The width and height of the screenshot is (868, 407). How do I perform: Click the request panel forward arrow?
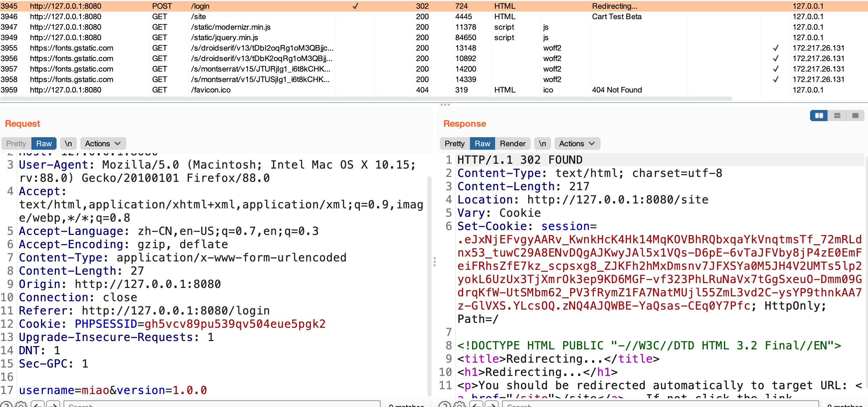[53, 405]
